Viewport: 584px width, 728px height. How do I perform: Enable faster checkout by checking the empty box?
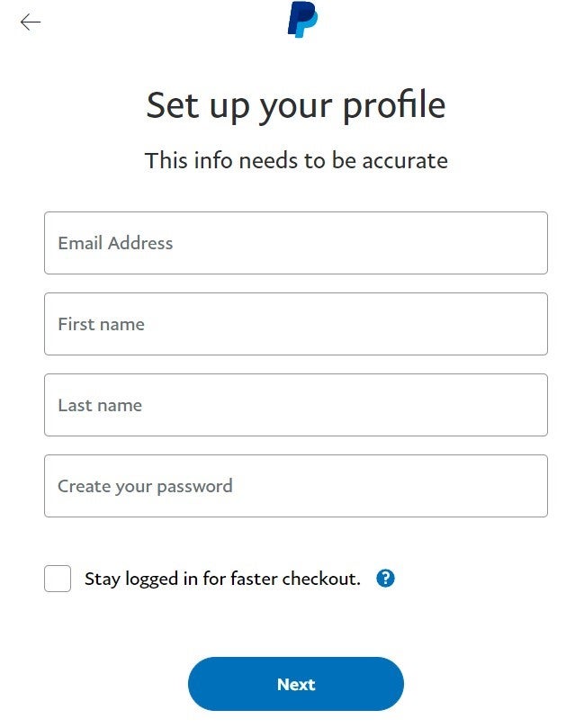click(58, 579)
